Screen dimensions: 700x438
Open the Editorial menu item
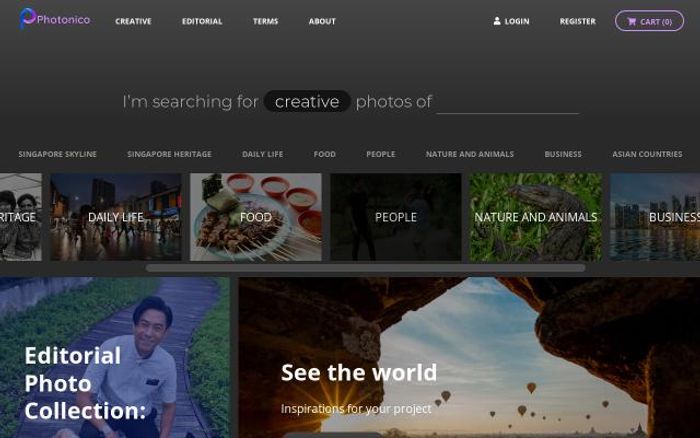[202, 21]
